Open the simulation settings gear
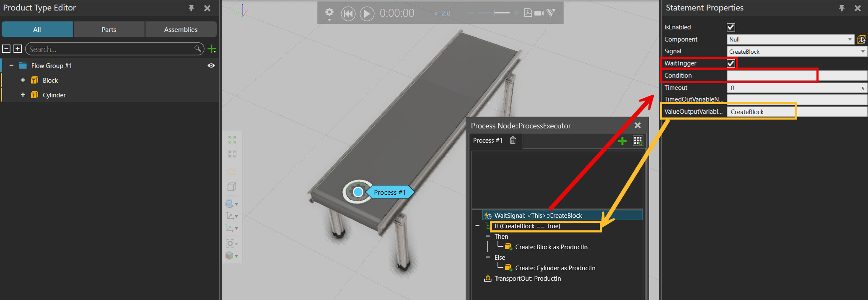This screenshot has width=868, height=300. pyautogui.click(x=329, y=13)
